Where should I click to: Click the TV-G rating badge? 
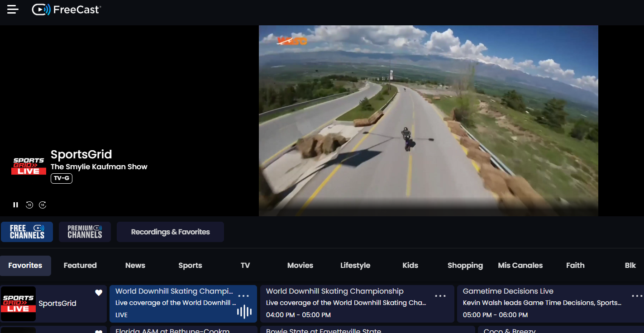tap(62, 179)
